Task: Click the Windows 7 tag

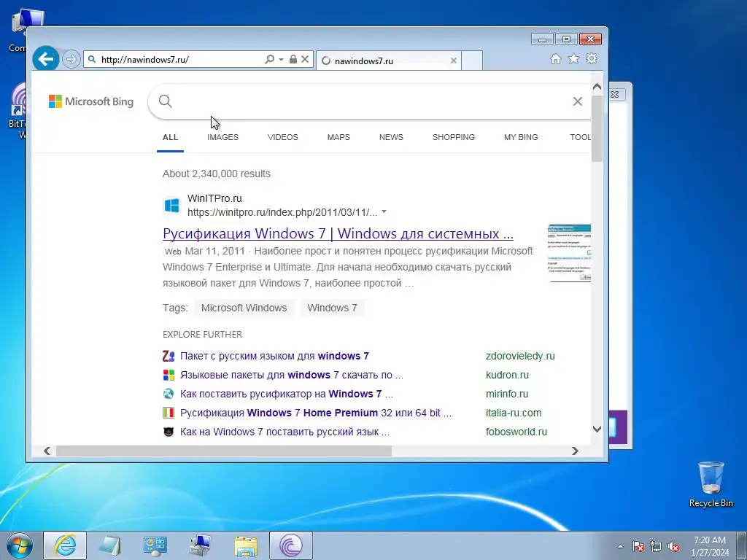Action: [332, 308]
